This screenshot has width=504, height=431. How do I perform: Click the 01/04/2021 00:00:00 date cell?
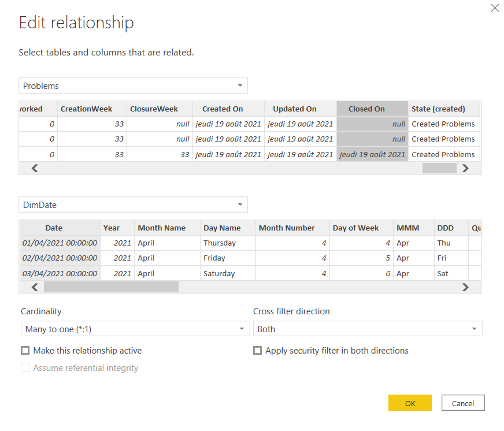point(60,243)
